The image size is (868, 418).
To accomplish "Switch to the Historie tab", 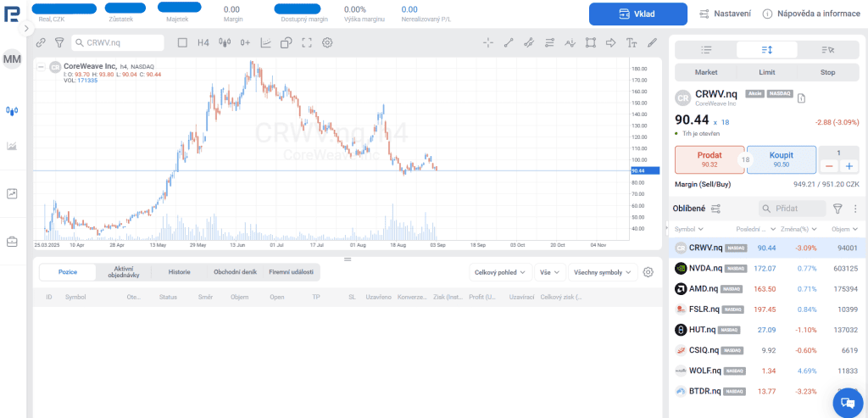I will point(179,272).
